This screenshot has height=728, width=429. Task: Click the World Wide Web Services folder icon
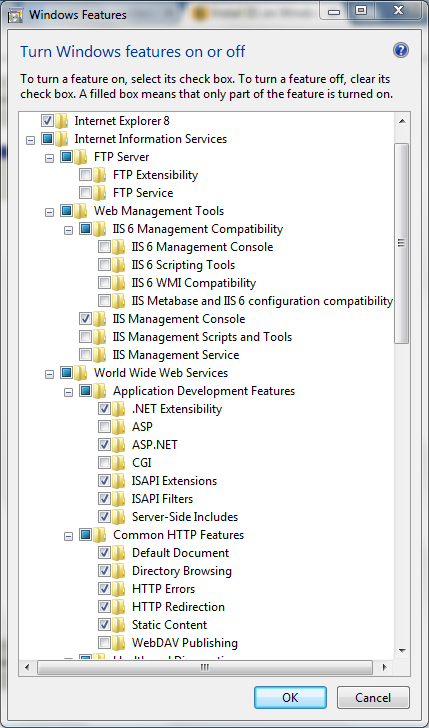[81, 373]
